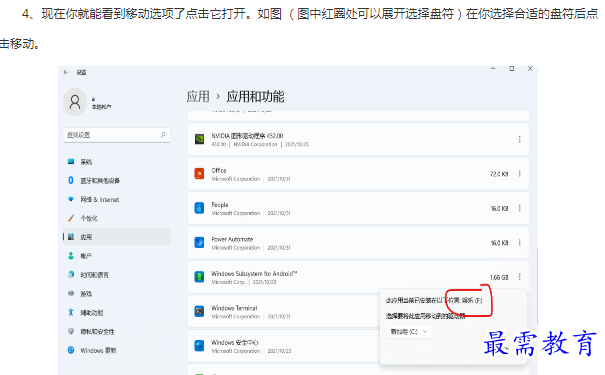
Task: Minimize the Settings window
Action: [493, 69]
